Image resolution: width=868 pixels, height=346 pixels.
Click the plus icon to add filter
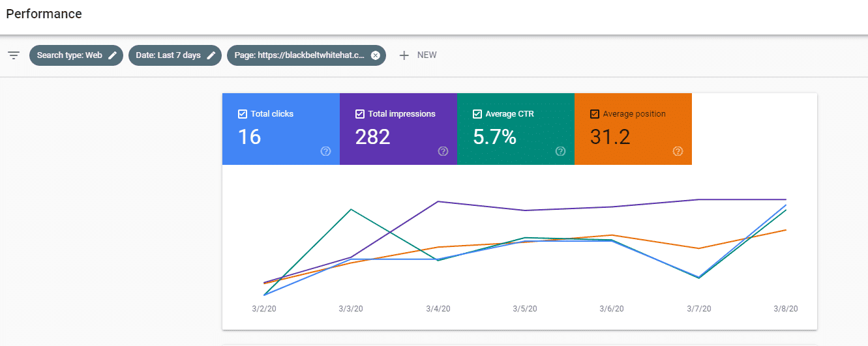pos(404,55)
